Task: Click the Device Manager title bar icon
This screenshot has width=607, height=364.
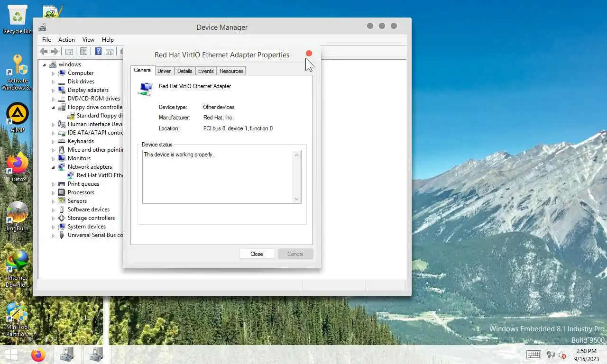Action: (x=42, y=27)
